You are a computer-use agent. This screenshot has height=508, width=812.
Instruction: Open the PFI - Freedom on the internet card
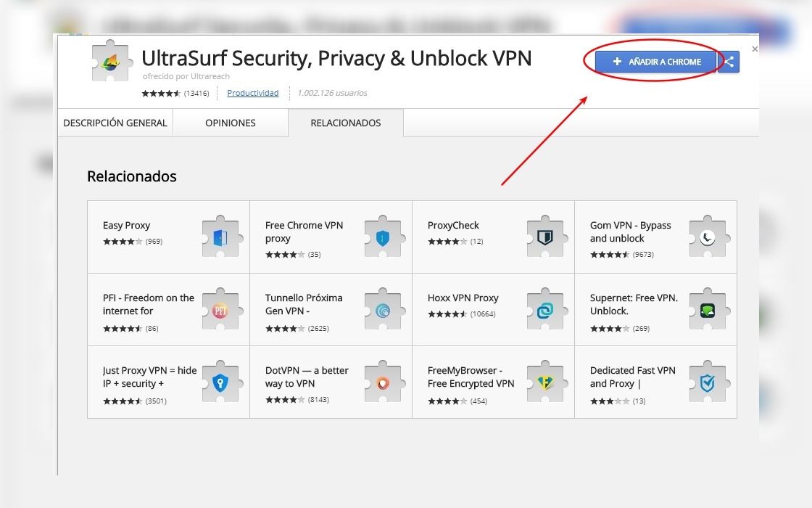[168, 309]
